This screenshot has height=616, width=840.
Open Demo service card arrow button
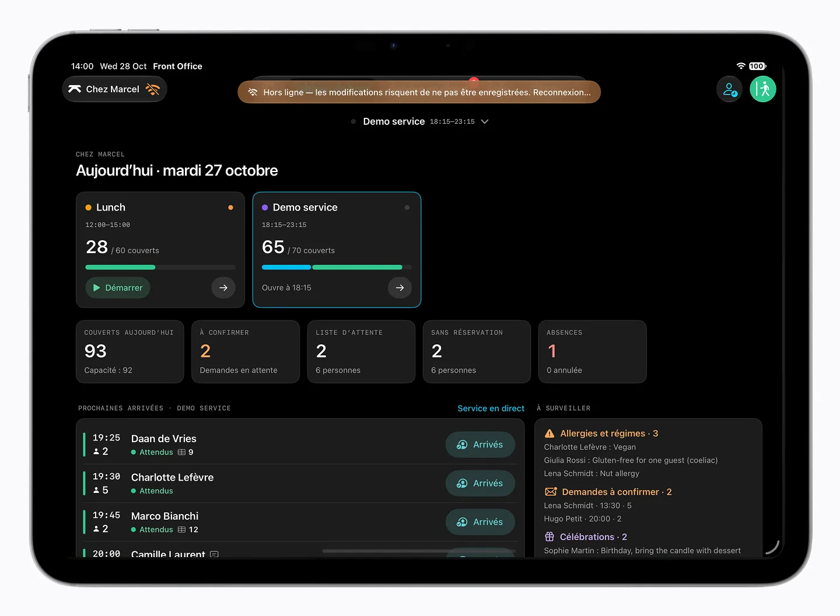(x=400, y=288)
